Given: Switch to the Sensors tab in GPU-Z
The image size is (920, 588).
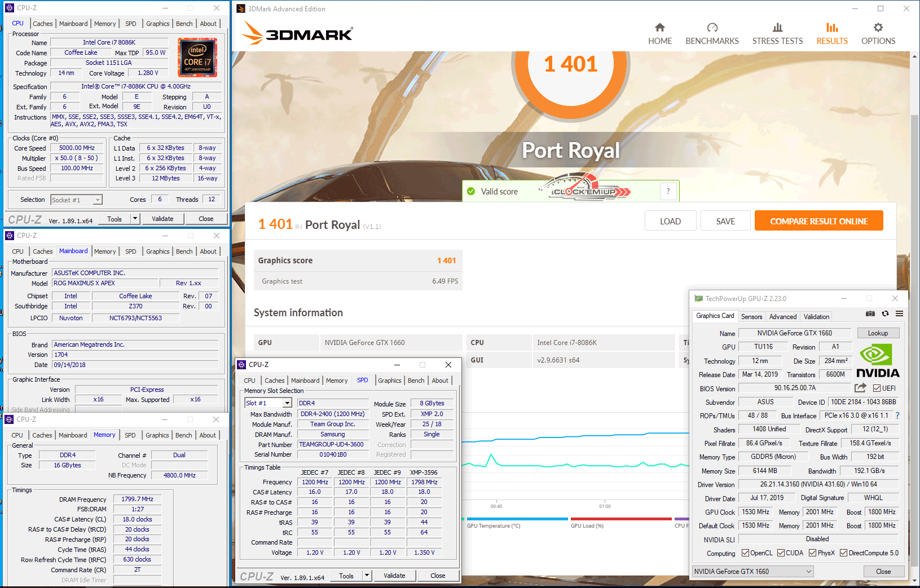Looking at the screenshot, I should pos(751,317).
